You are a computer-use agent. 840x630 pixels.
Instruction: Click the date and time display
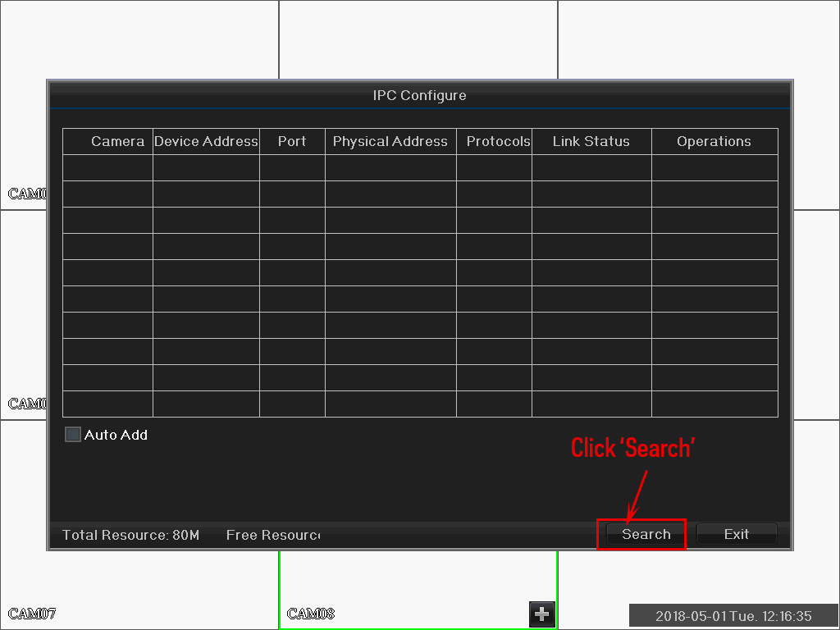click(x=733, y=615)
